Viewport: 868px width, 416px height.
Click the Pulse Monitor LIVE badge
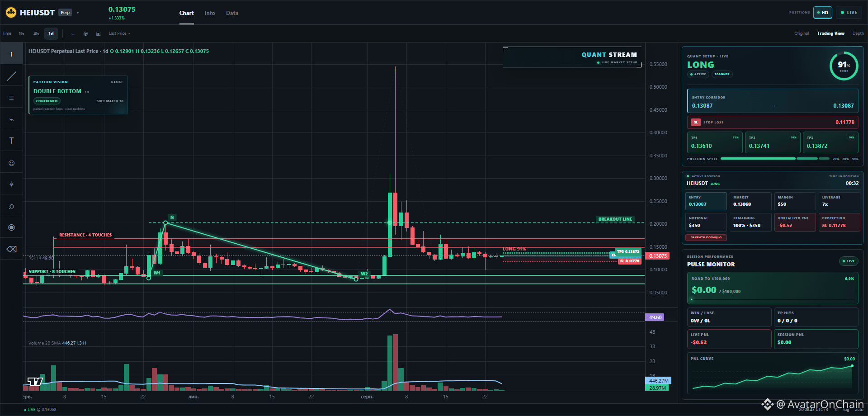[x=849, y=261]
